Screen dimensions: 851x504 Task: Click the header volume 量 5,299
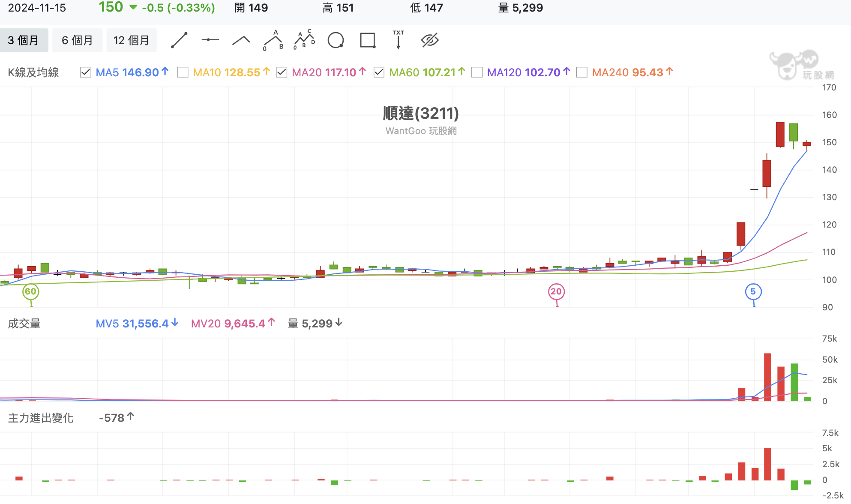click(521, 8)
